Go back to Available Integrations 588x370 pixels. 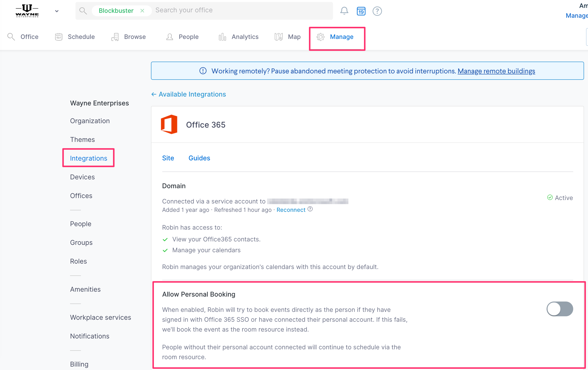(189, 94)
